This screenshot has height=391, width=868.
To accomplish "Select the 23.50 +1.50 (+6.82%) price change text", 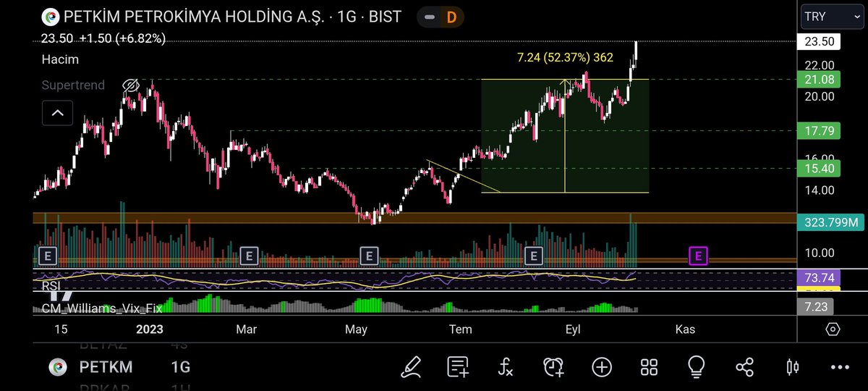I will click(103, 38).
